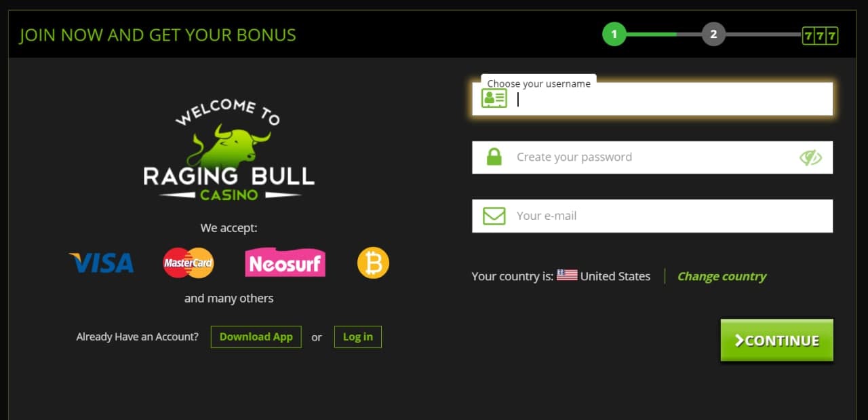Viewport: 868px width, 420px height.
Task: Click the Bitcoin coin icon
Action: (x=373, y=263)
